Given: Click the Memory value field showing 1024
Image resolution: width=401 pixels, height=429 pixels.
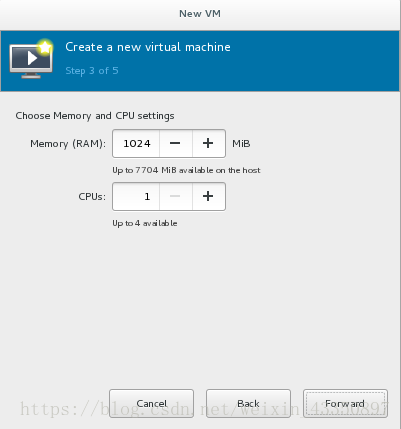Looking at the screenshot, I should pyautogui.click(x=136, y=143).
